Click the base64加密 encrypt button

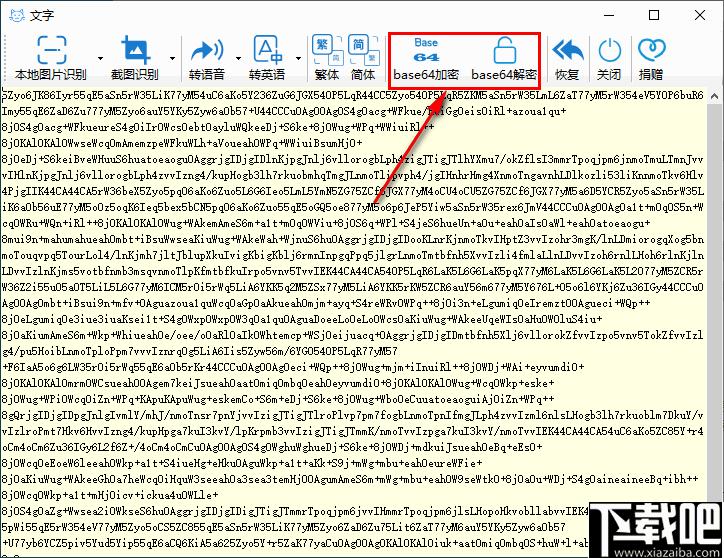(x=426, y=59)
